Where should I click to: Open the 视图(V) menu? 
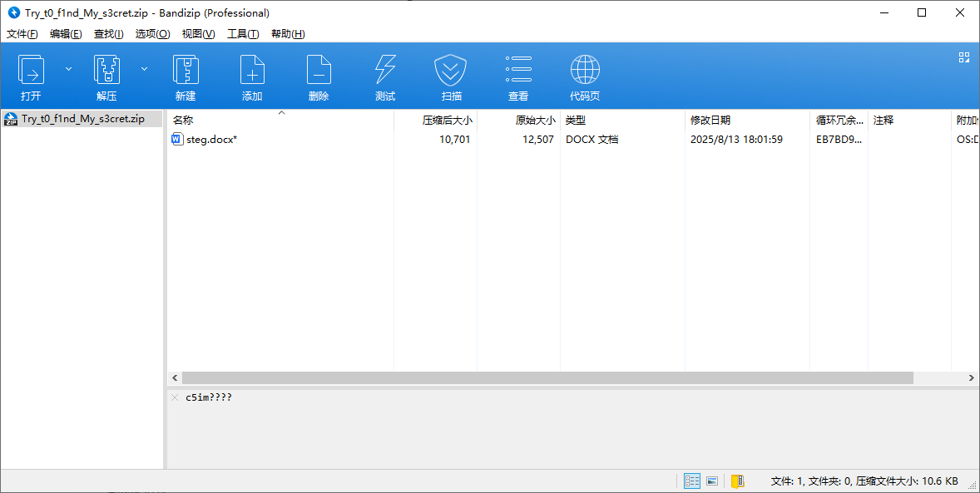198,34
